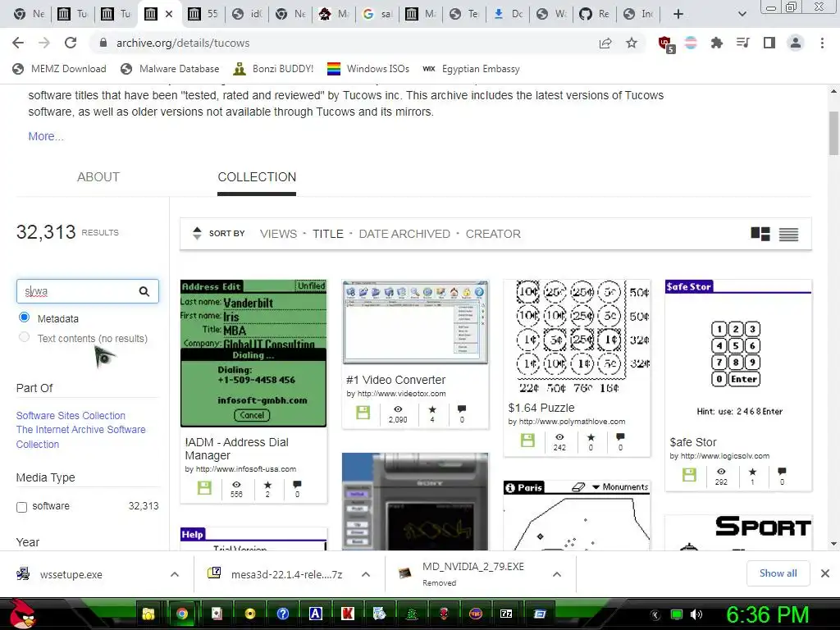
Task: Click the address bar URL
Action: tap(183, 43)
